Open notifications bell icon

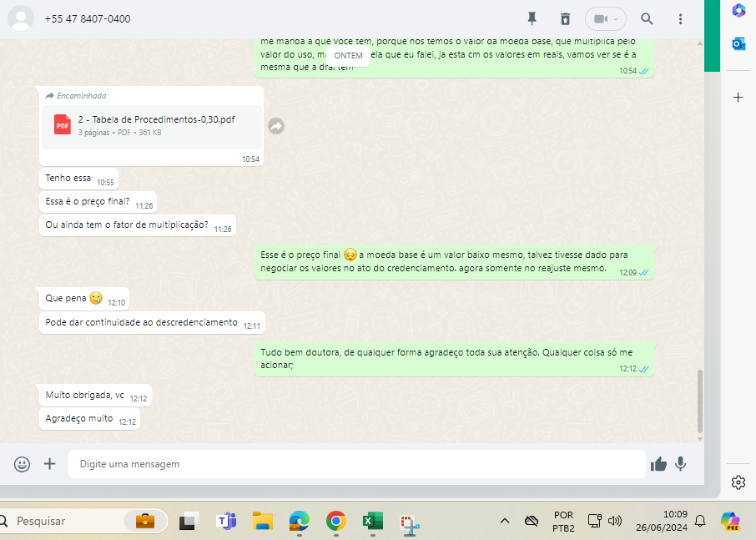coord(700,521)
